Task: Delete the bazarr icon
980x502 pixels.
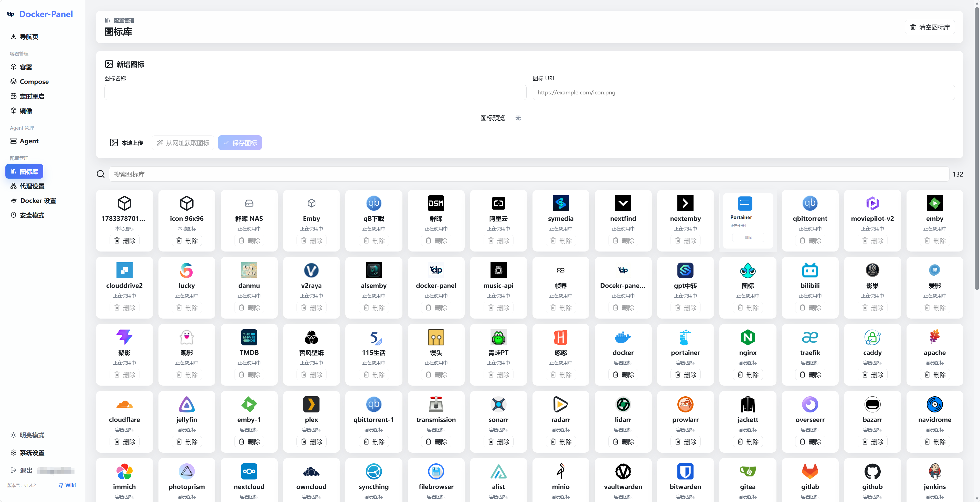Action: point(872,442)
